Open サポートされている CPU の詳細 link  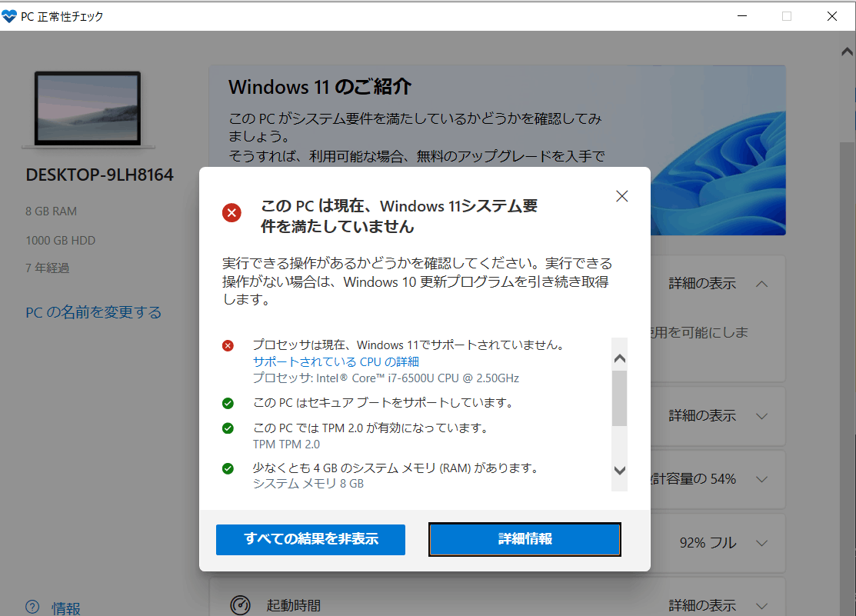(336, 361)
